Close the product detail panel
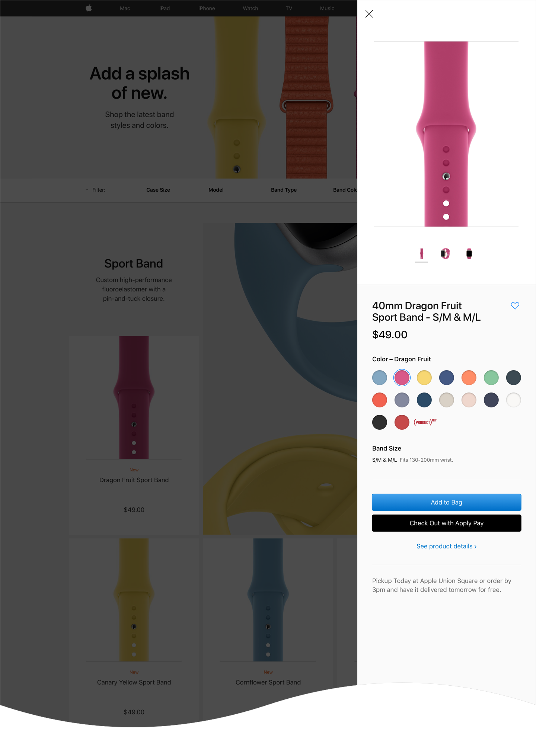The height and width of the screenshot is (756, 536). [x=369, y=14]
